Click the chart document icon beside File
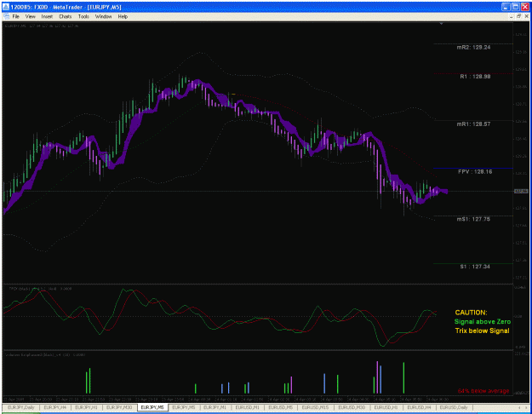The width and height of the screenshot is (532, 414). pyautogui.click(x=7, y=16)
